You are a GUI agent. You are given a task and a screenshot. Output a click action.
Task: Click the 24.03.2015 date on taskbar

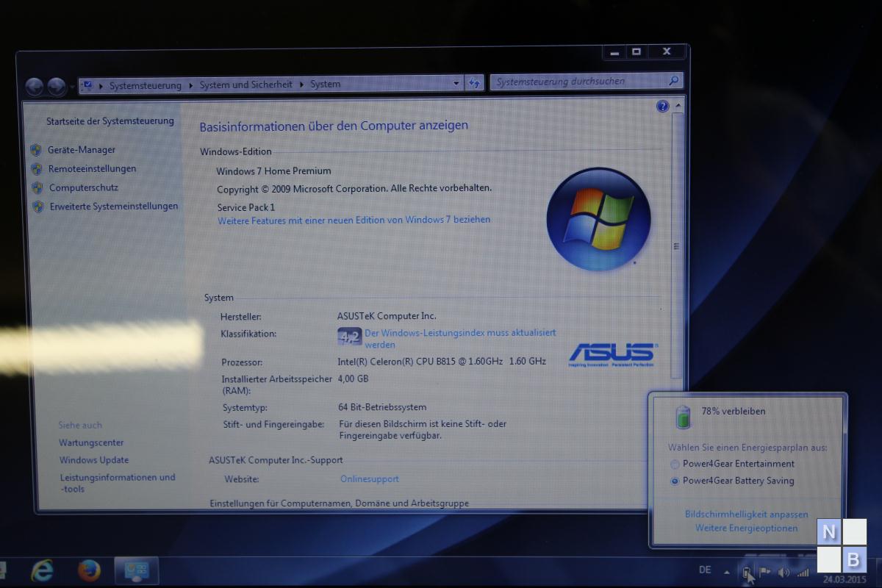tap(845, 579)
